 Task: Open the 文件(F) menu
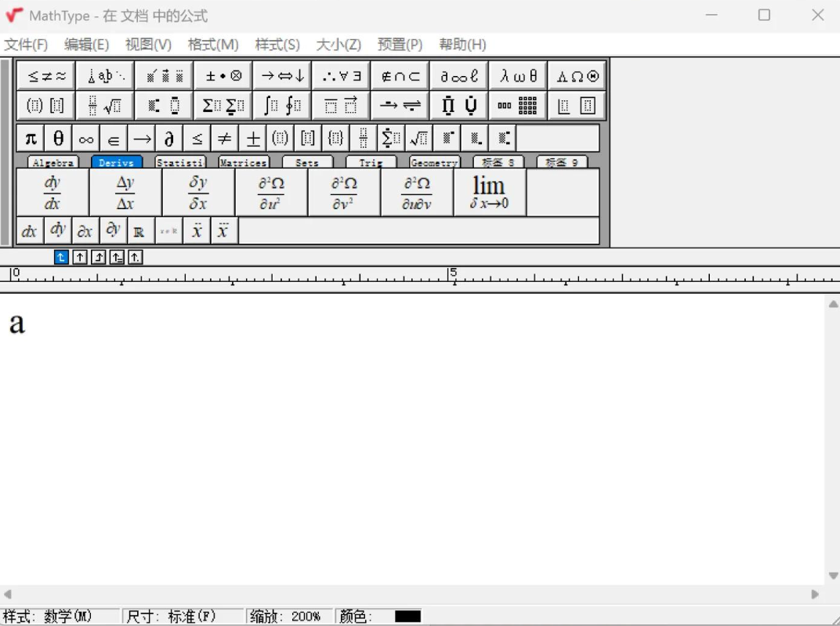coord(26,45)
